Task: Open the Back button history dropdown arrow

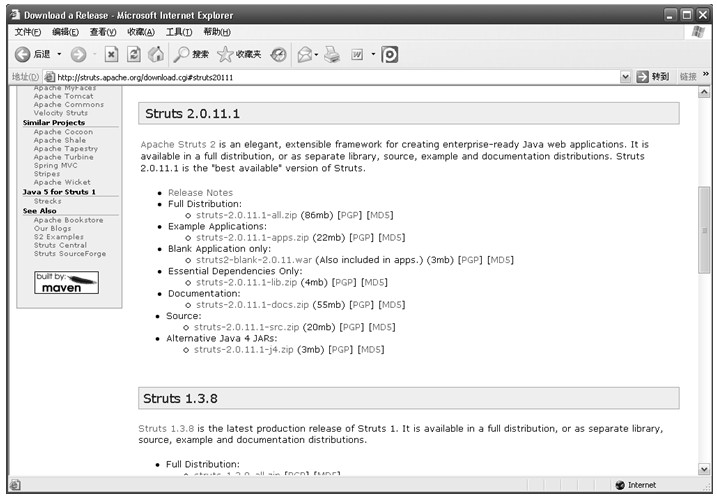Action: pyautogui.click(x=59, y=54)
